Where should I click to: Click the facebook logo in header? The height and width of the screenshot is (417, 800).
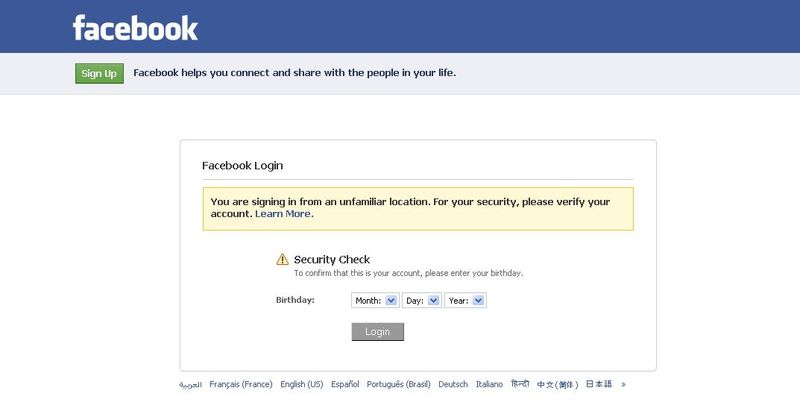pyautogui.click(x=135, y=28)
